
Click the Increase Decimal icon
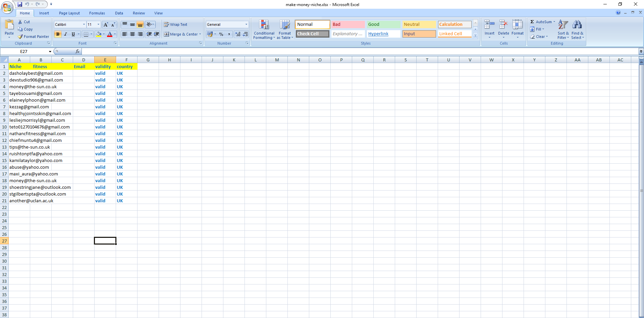pos(237,34)
